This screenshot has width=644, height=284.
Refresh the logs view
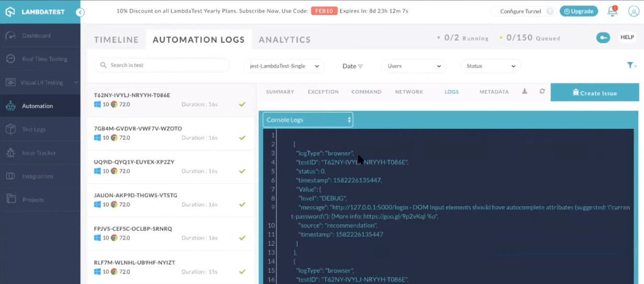pos(542,91)
